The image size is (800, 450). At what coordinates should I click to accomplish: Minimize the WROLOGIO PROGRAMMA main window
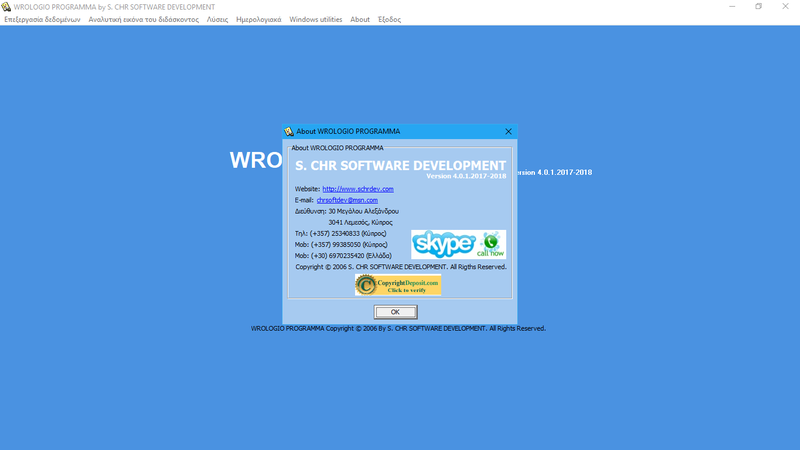click(732, 7)
